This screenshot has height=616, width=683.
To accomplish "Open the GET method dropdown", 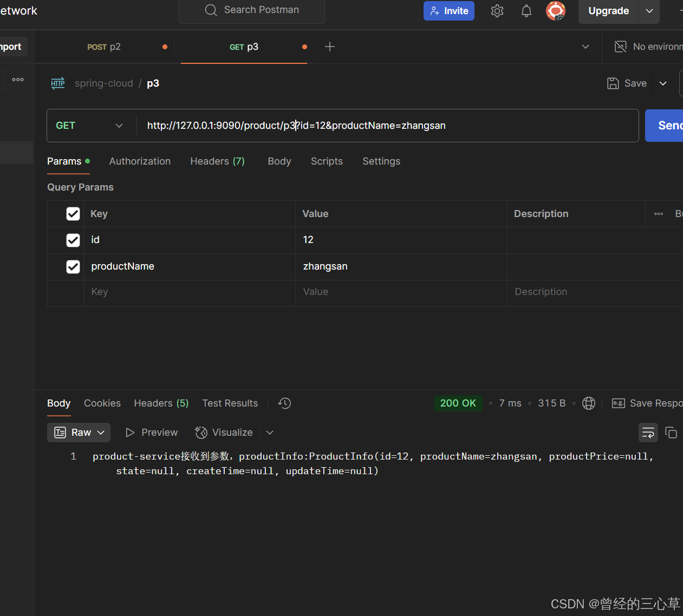I will pyautogui.click(x=90, y=126).
